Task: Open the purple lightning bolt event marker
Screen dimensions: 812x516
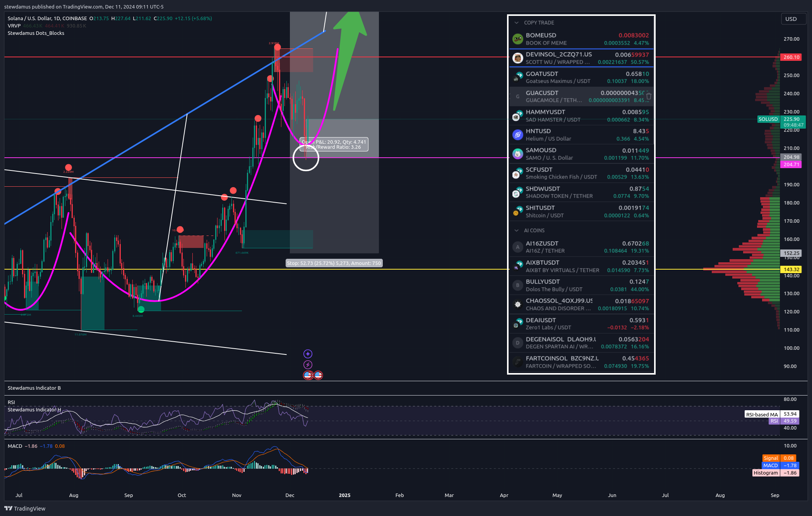Action: click(308, 365)
